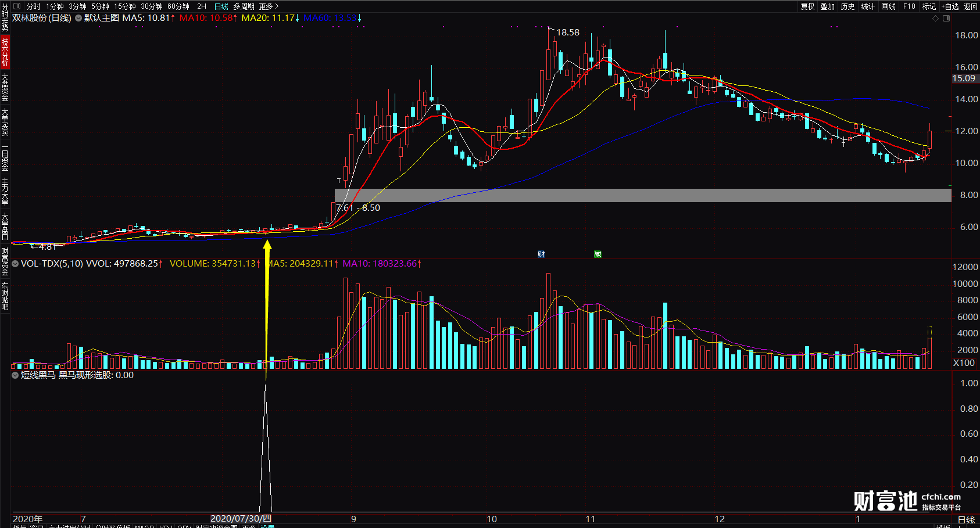This screenshot has width=980, height=528.
Task: Select the 3分钟 period
Action: coord(78,6)
